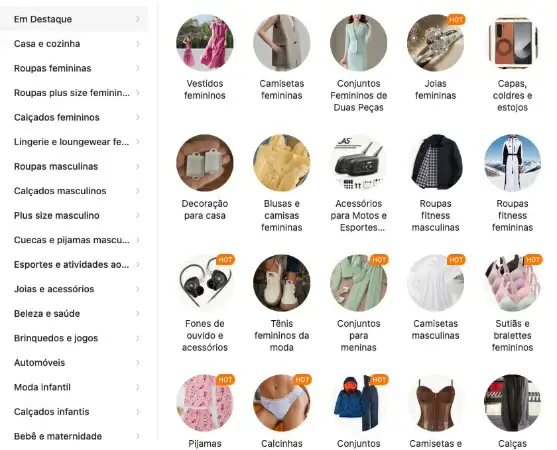Select Em Destaque in the sidebar
The height and width of the screenshot is (450, 557).
pos(74,19)
